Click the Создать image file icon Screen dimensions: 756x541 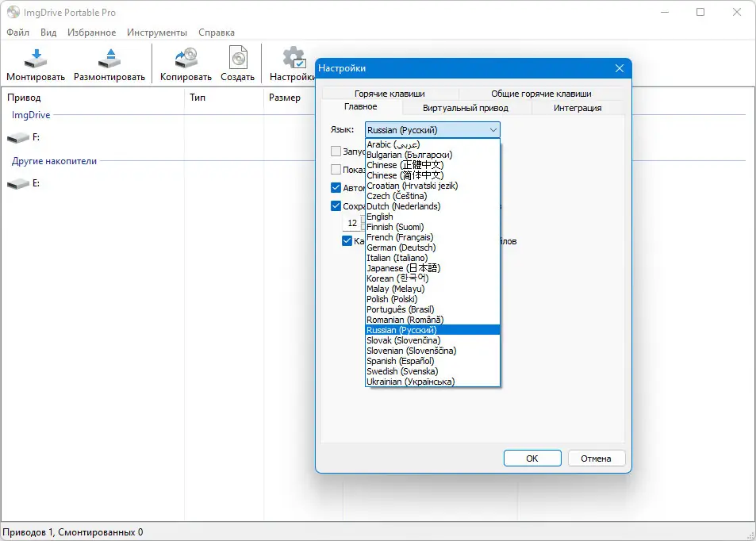[238, 59]
